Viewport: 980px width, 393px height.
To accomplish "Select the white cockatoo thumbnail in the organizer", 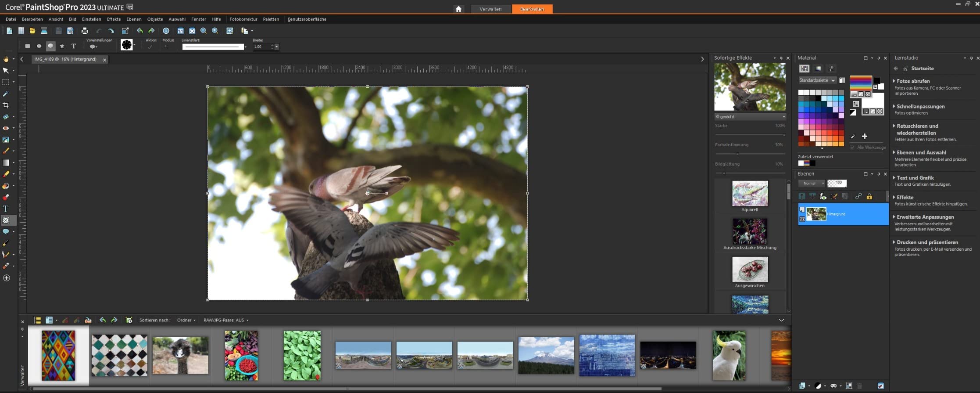I will pyautogui.click(x=729, y=356).
